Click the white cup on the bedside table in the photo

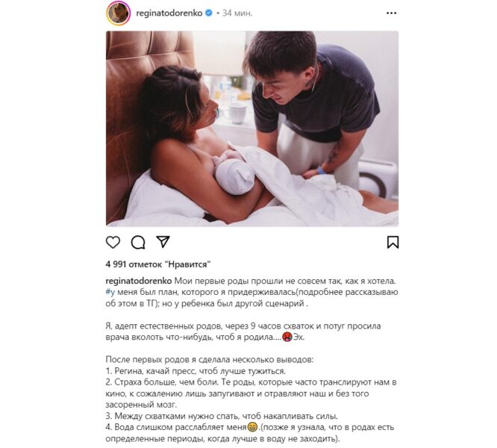coord(237,113)
